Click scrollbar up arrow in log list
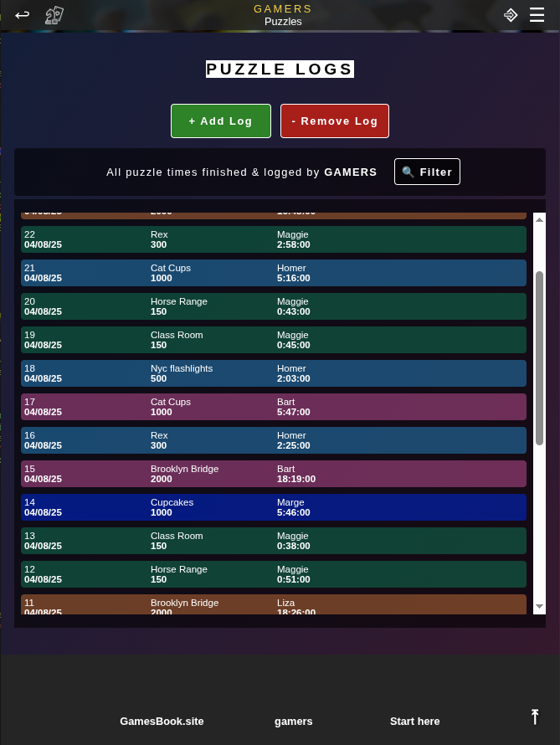The image size is (560, 745). click(540, 219)
